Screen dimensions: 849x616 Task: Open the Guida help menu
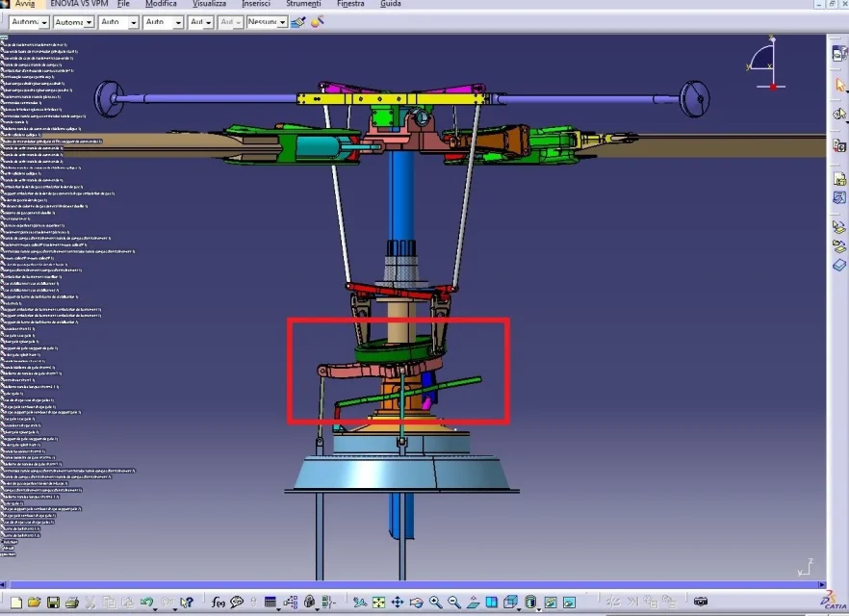pyautogui.click(x=391, y=4)
